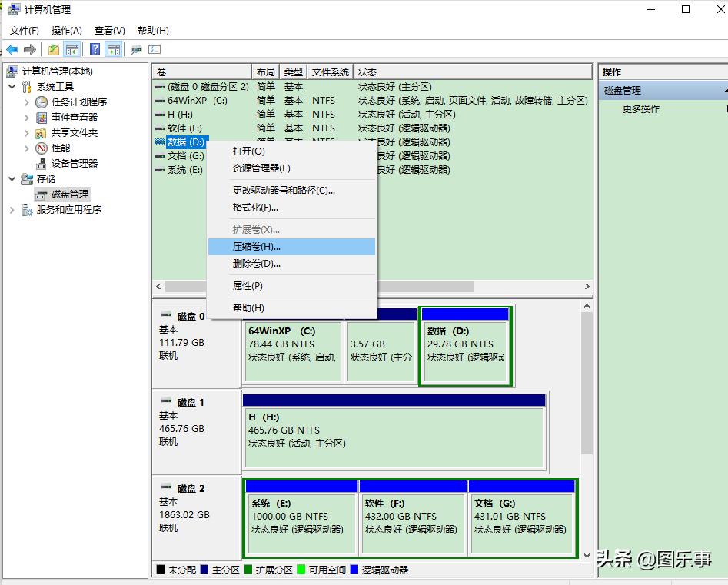728x585 pixels.
Task: Click the 任务计划程序 tree item
Action: [42, 101]
